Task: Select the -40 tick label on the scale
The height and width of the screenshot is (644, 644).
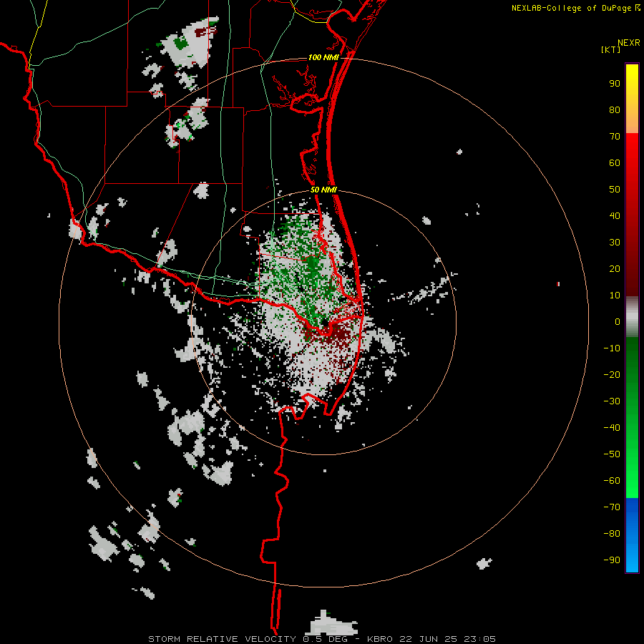Action: [x=612, y=428]
